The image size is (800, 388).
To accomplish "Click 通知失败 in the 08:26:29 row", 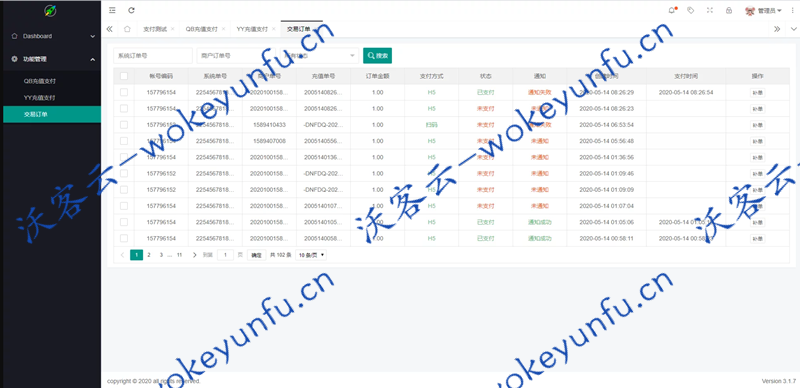I will (x=539, y=92).
